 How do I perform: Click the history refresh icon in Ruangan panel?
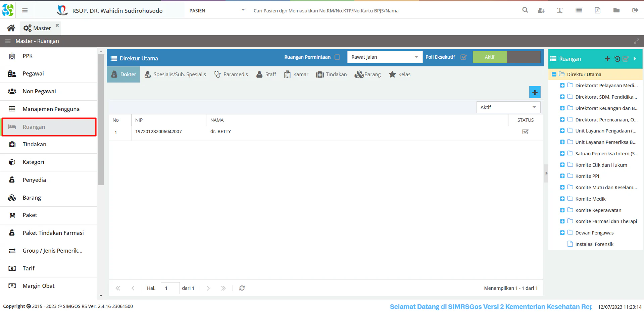pyautogui.click(x=617, y=59)
